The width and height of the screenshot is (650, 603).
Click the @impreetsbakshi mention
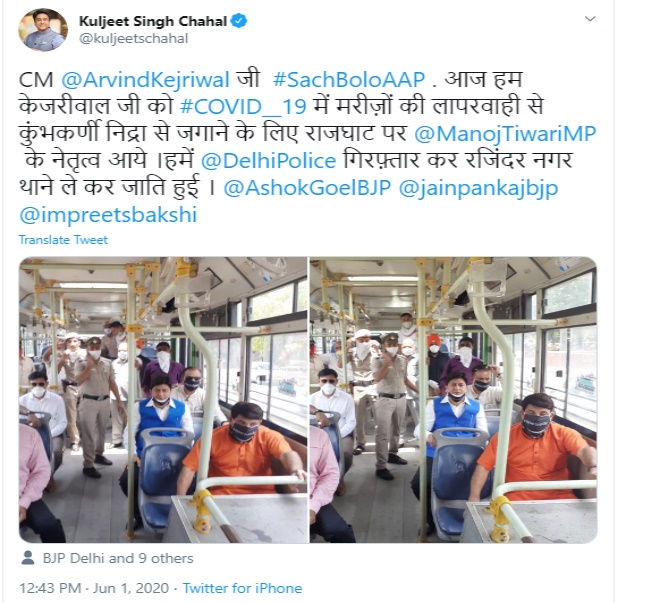click(108, 215)
